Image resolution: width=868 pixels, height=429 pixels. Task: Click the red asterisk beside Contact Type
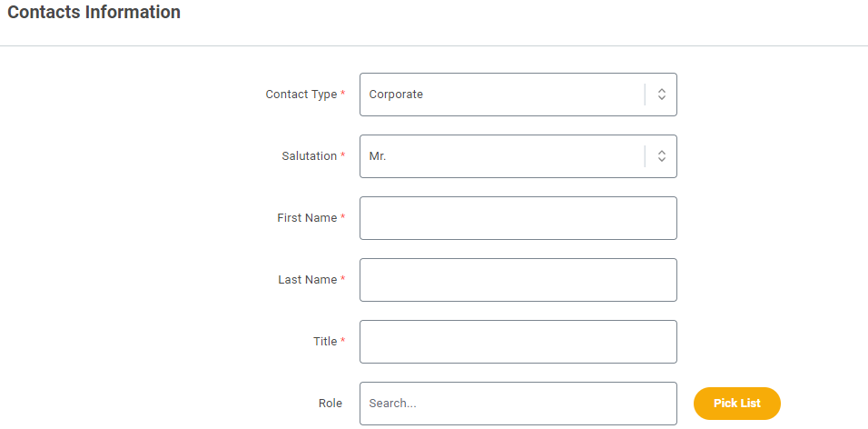coord(342,93)
